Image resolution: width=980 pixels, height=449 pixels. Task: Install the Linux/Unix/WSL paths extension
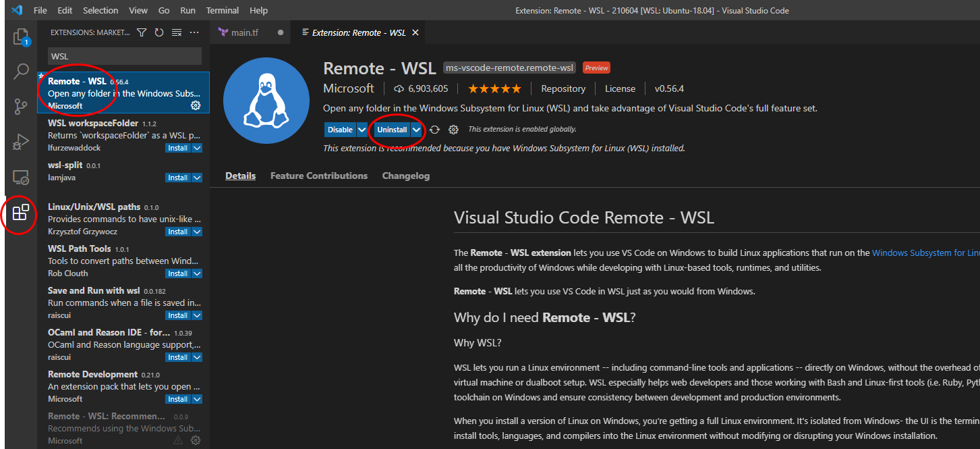178,232
